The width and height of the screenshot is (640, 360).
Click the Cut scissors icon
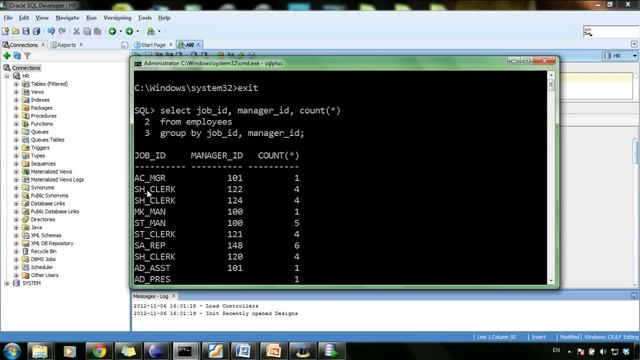76,31
